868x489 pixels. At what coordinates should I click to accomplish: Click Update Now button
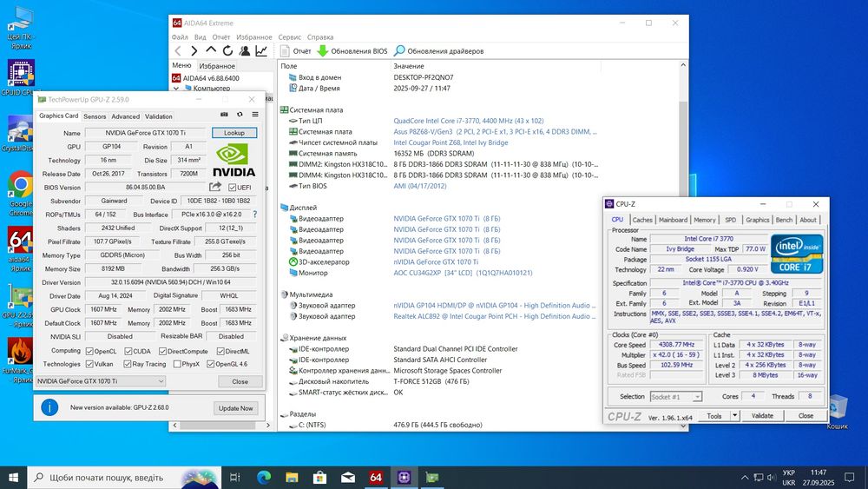[235, 408]
